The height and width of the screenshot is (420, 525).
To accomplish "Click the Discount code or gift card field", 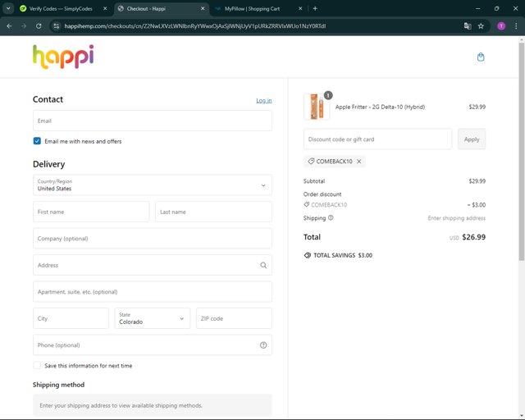I will coord(377,139).
